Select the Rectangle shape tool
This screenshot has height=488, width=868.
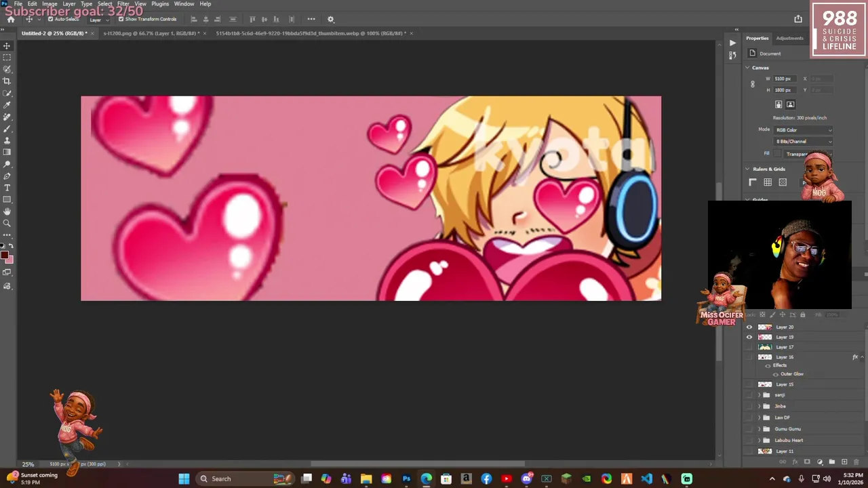point(7,200)
